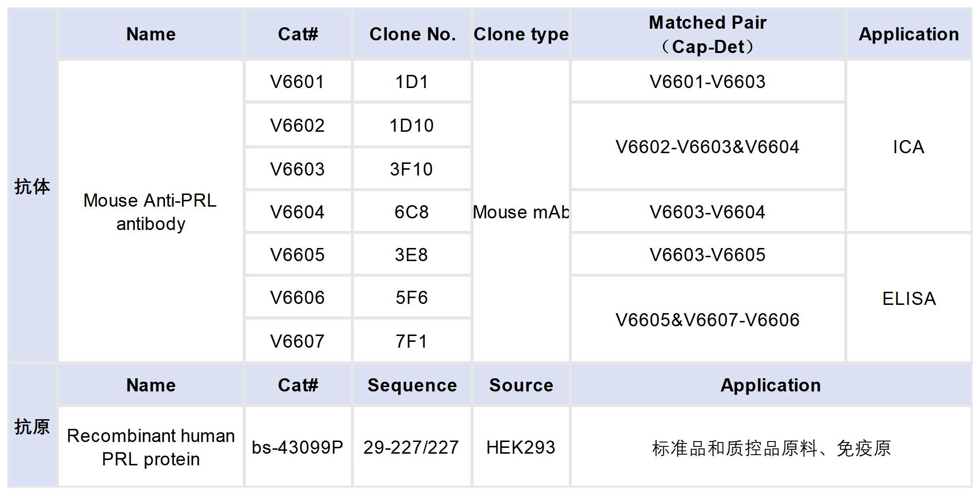The height and width of the screenshot is (495, 980).
Task: Click the Clone No. column header
Action: click(412, 35)
